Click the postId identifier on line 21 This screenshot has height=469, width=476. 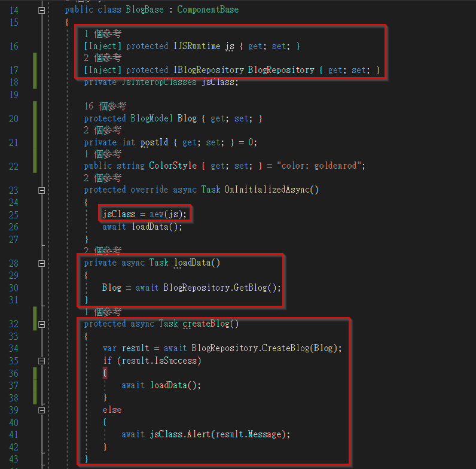coord(154,142)
